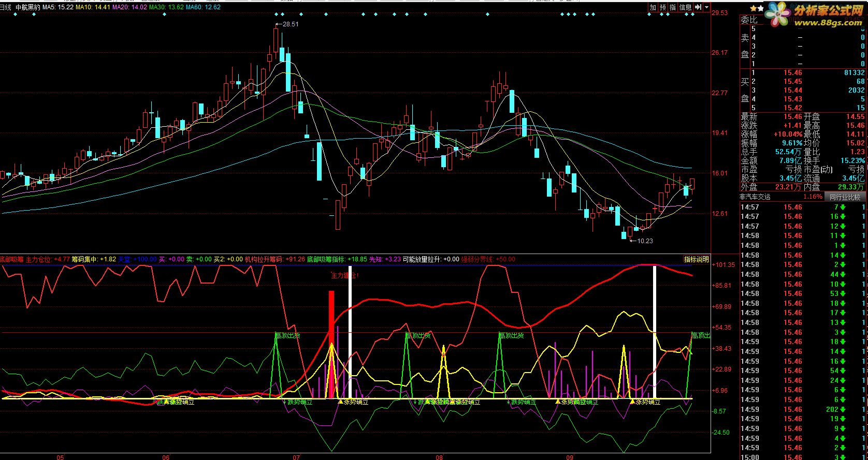Open the 信息 info panel button
The height and width of the screenshot is (460, 868).
(685, 7)
